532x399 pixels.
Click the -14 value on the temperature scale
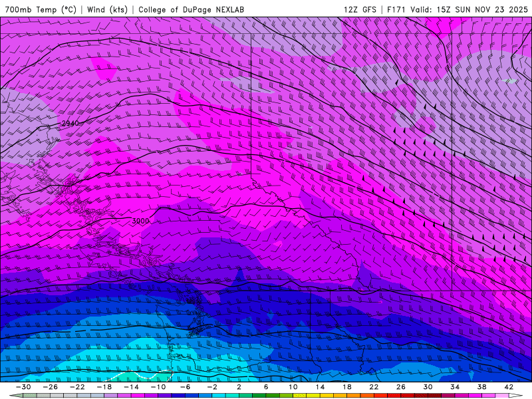(x=131, y=387)
